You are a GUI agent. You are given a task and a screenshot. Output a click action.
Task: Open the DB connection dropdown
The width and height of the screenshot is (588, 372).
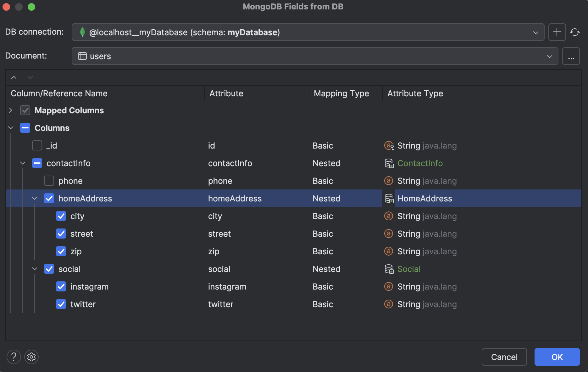pyautogui.click(x=535, y=32)
